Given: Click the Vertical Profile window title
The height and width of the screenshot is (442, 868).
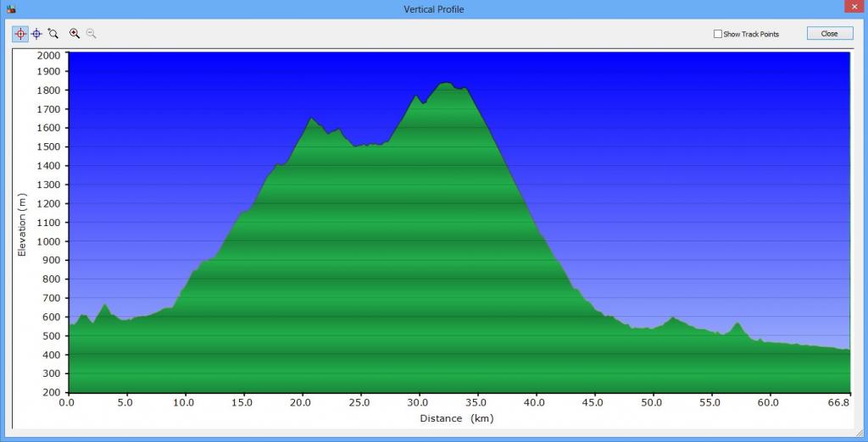Looking at the screenshot, I should click(434, 9).
